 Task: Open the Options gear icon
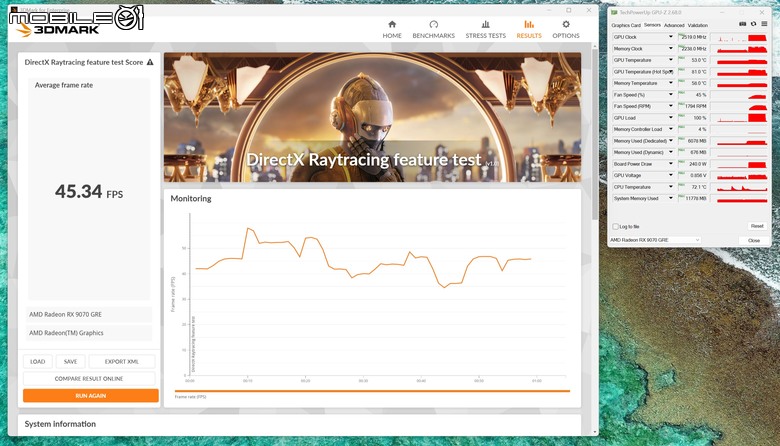point(566,24)
